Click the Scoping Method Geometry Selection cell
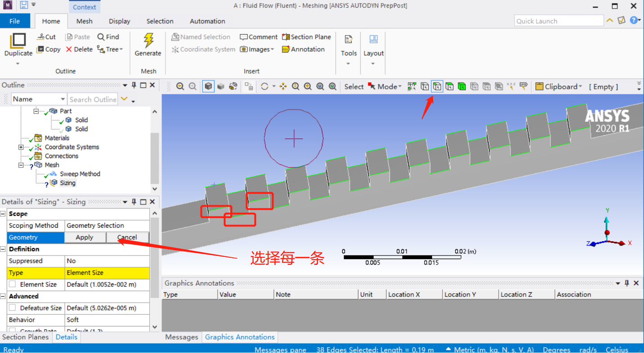 (x=107, y=225)
